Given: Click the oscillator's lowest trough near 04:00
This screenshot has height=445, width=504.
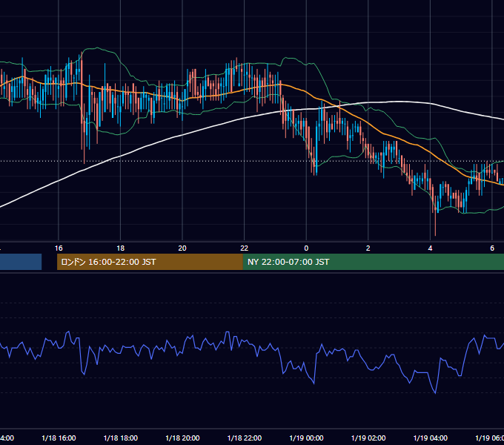Looking at the screenshot, I should click(435, 392).
